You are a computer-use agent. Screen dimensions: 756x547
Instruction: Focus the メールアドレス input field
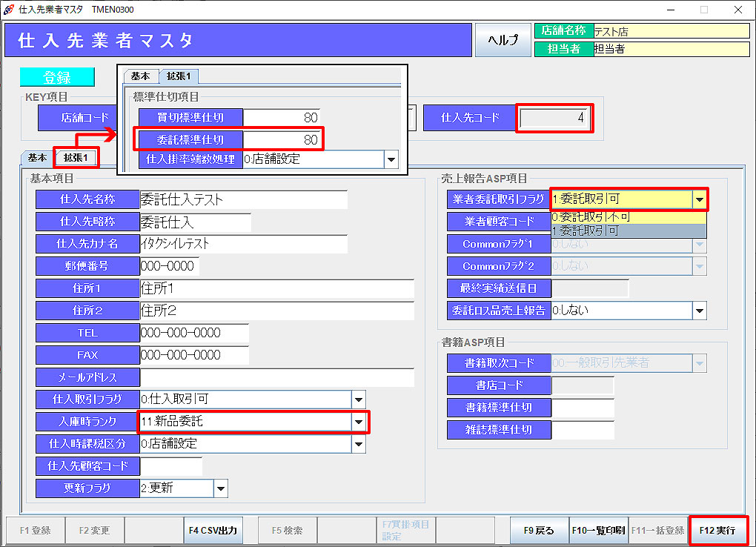[276, 377]
